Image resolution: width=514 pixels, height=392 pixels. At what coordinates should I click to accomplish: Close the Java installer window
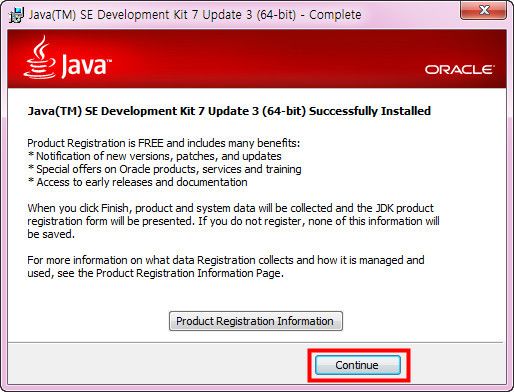click(x=483, y=10)
